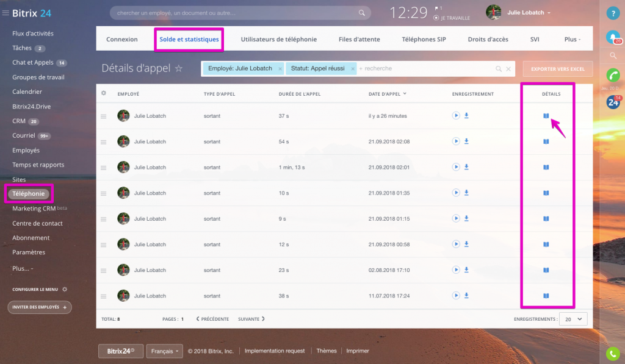Open the Bitrix24 round icon with badge 14
The height and width of the screenshot is (364, 625).
[613, 102]
